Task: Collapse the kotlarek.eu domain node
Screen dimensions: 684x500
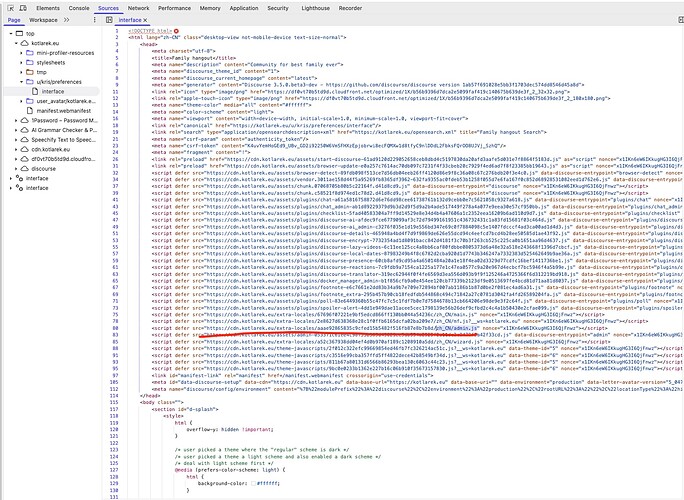Action: click(16, 43)
